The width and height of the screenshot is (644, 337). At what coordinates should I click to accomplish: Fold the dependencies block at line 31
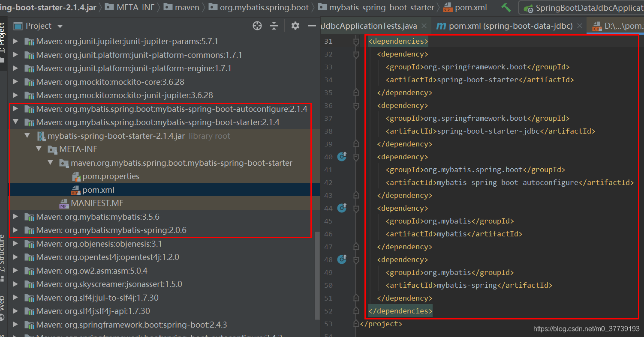click(356, 42)
